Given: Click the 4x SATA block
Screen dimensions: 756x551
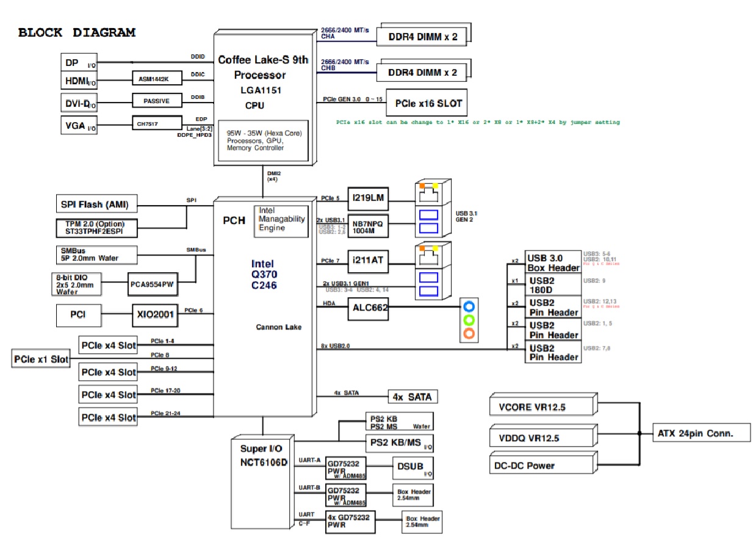Looking at the screenshot, I should [x=412, y=397].
